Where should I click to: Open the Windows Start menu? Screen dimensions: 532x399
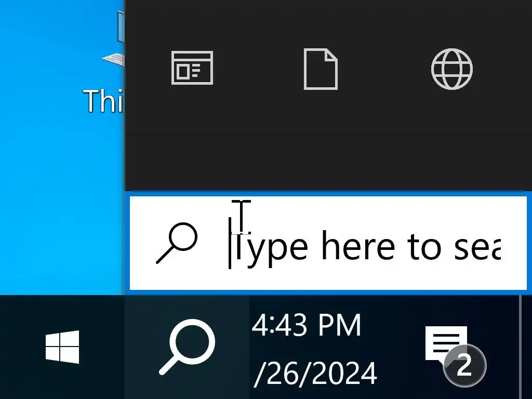(x=62, y=347)
